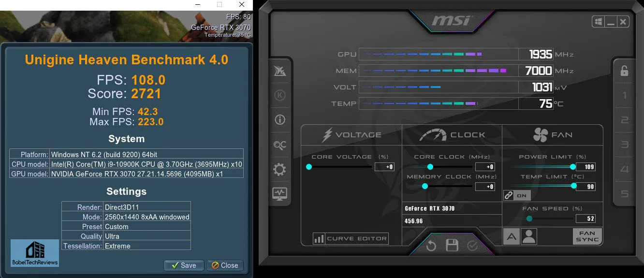Image resolution: width=644 pixels, height=278 pixels.
Task: Close the Heaven benchmark window
Action: tap(242, 5)
